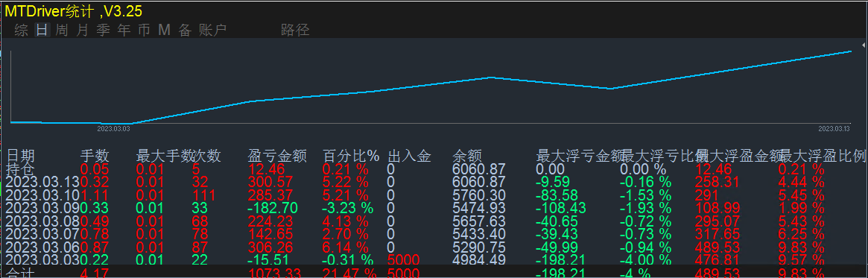This screenshot has height=278, width=868.
Task: Click max floating profit 476.81
Action: (x=717, y=259)
